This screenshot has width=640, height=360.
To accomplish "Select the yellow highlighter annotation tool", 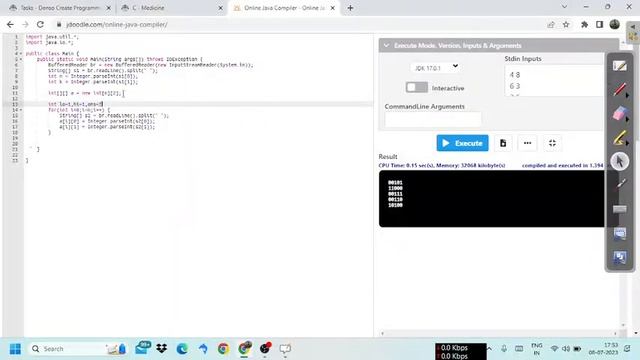I will pos(619,138).
